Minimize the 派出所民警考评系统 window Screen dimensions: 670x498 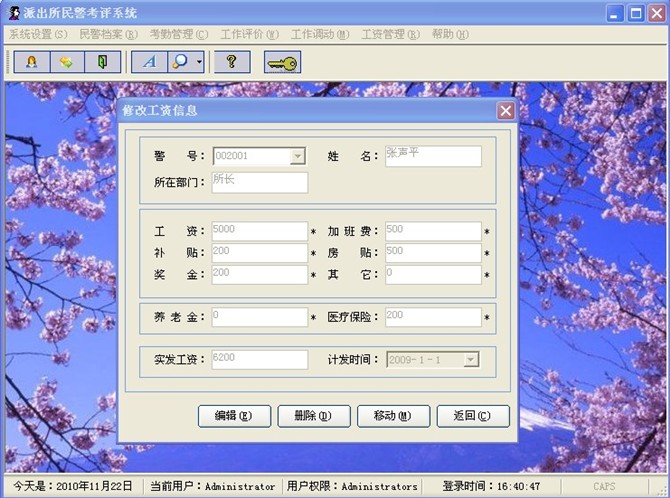click(x=614, y=14)
